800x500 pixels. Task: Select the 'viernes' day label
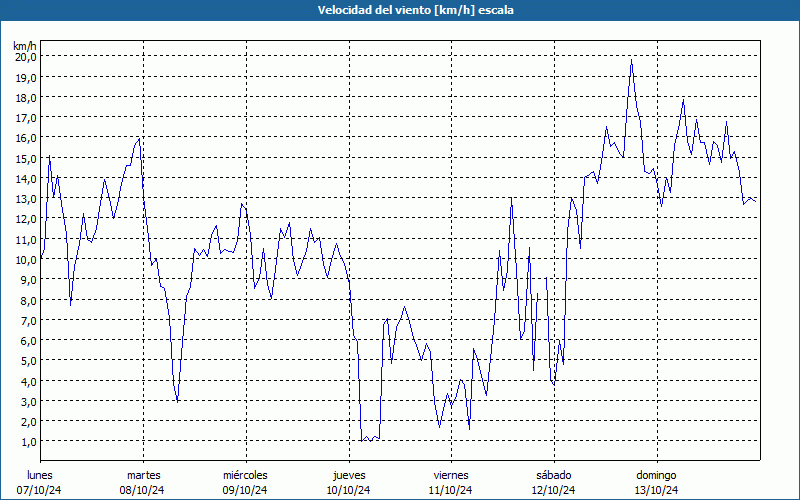(451, 475)
